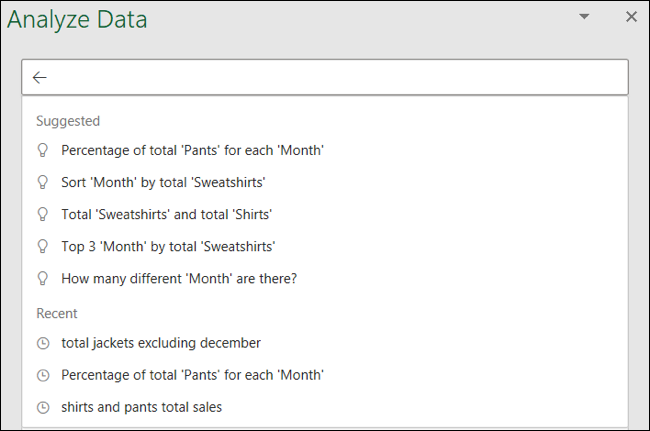The image size is (650, 431).
Task: Rerun the recent Pants percentage query text
Action: [x=192, y=375]
